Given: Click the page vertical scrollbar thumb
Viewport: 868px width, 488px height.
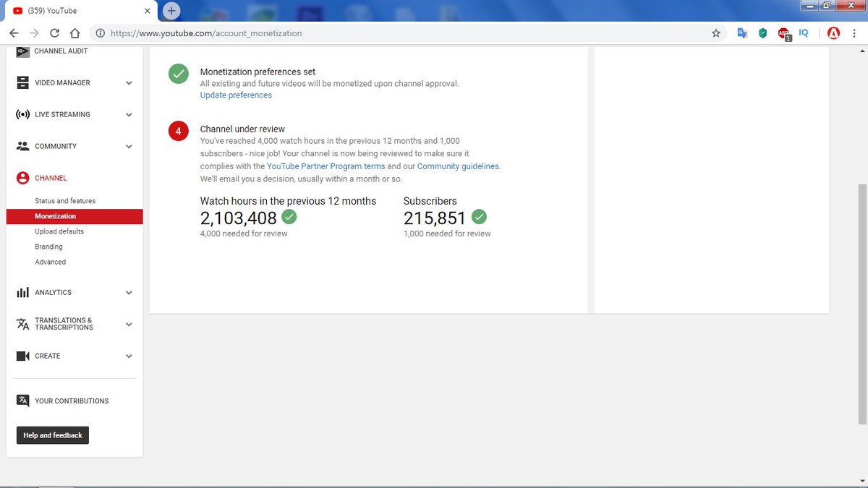Looking at the screenshot, I should [x=861, y=304].
